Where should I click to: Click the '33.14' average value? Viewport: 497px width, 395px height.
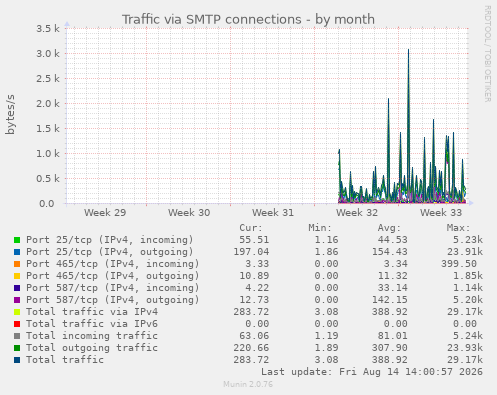point(393,288)
